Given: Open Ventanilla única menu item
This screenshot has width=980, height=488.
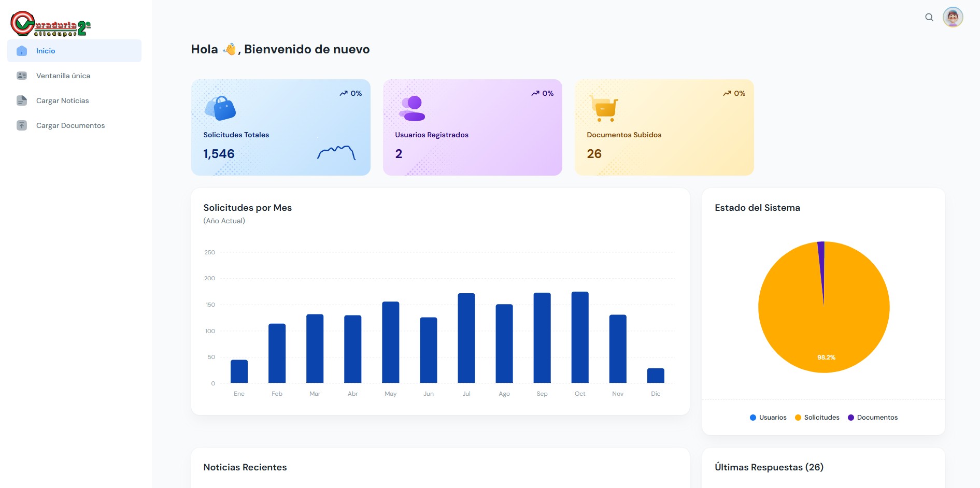Looking at the screenshot, I should click(63, 76).
